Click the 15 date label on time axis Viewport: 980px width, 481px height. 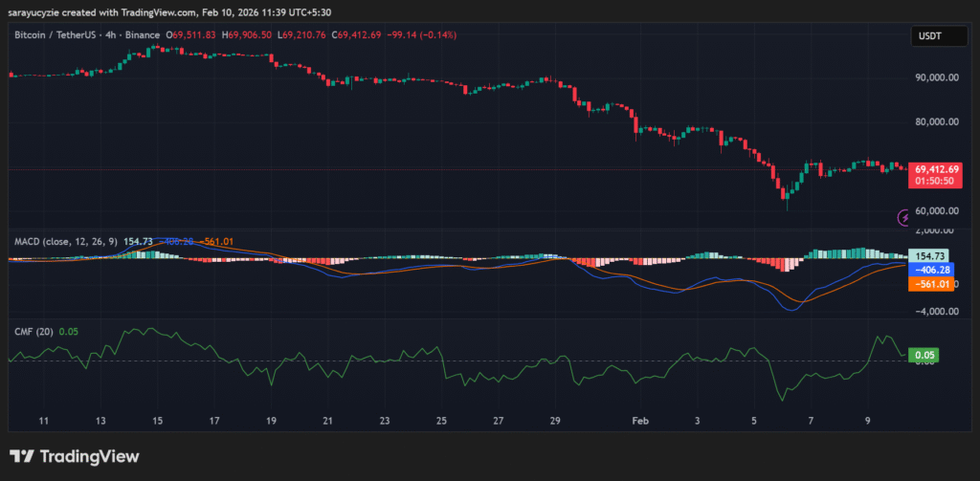pyautogui.click(x=157, y=421)
